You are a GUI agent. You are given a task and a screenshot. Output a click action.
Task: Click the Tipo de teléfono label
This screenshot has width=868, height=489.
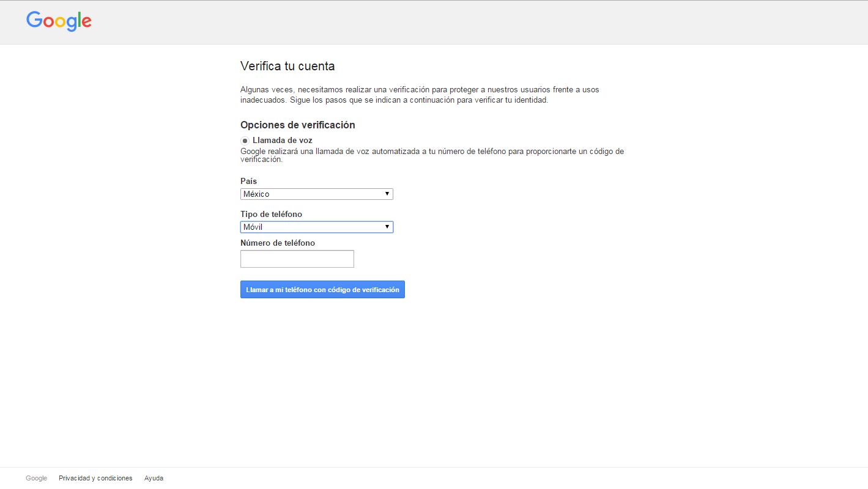click(271, 214)
